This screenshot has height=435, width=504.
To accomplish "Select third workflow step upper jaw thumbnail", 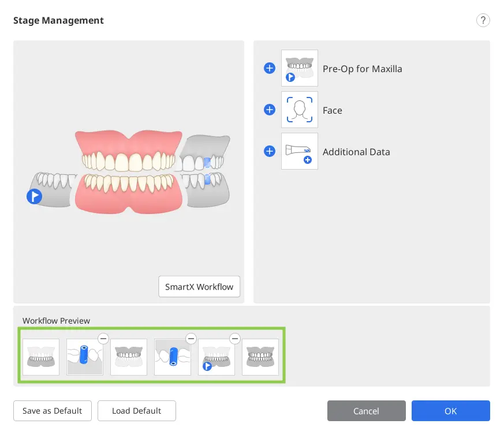I will [x=129, y=357].
